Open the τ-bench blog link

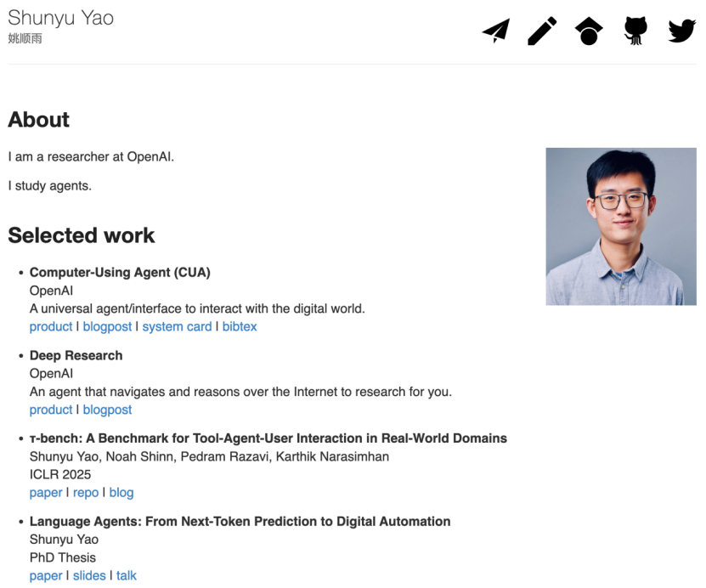(121, 493)
